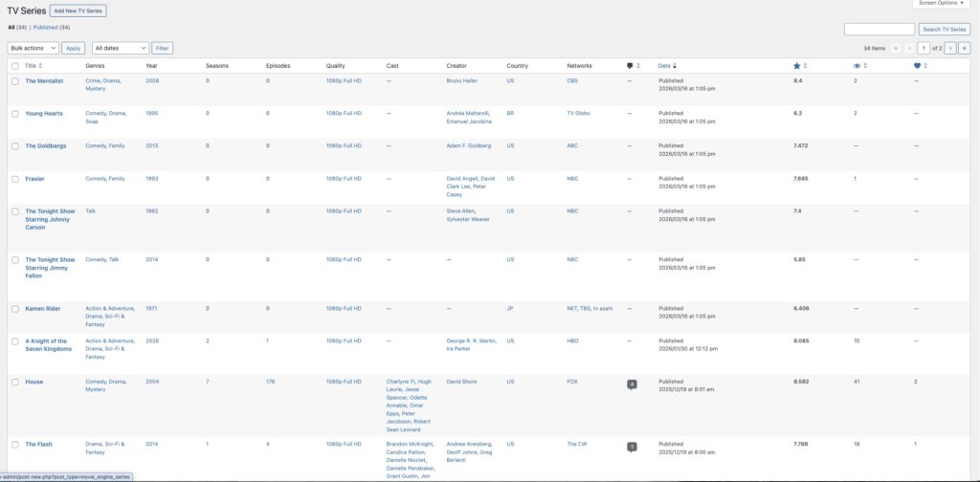The width and height of the screenshot is (980, 482).
Task: Sort by the star rating column icon
Action: pos(797,66)
